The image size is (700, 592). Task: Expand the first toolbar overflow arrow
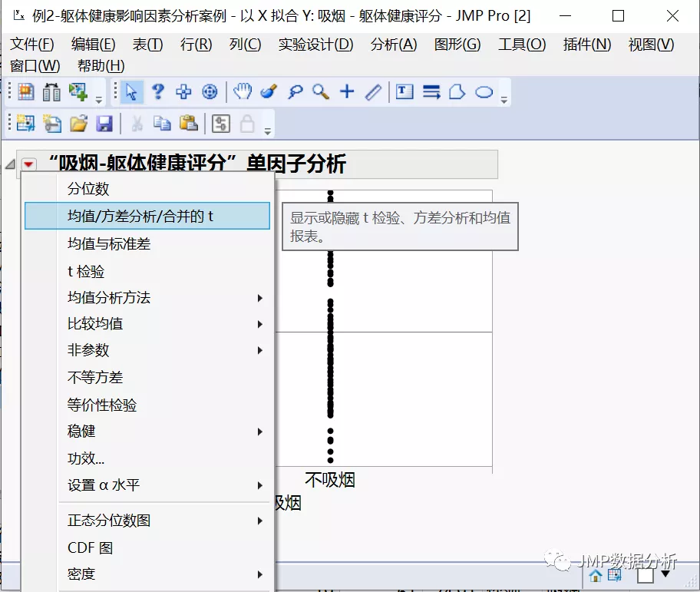[99, 100]
